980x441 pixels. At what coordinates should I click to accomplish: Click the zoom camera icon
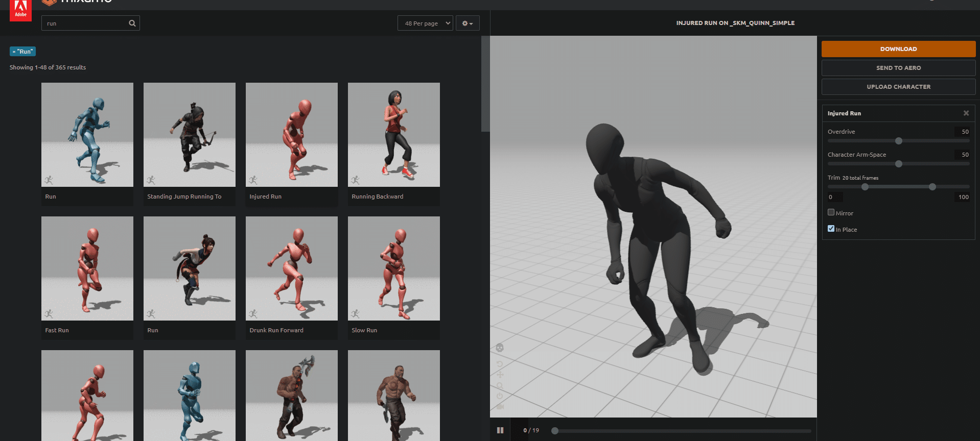500,385
